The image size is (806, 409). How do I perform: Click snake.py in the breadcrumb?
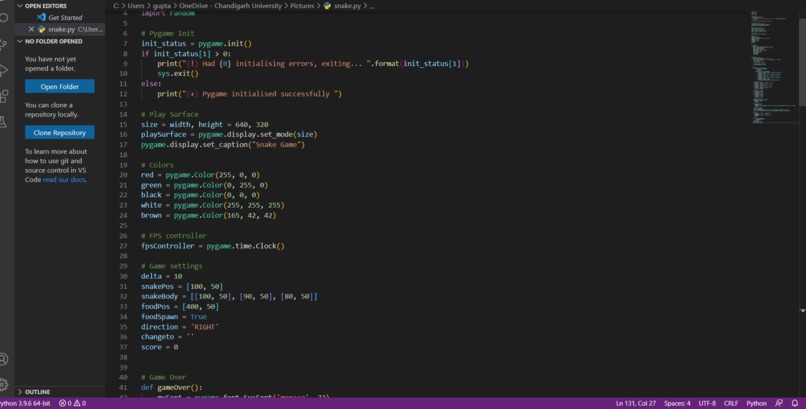pyautogui.click(x=347, y=6)
